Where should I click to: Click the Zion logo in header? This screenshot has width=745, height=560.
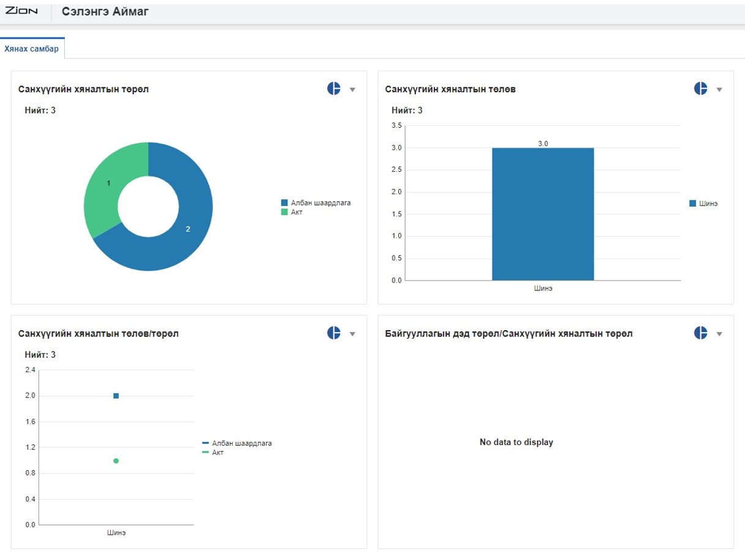pos(21,11)
